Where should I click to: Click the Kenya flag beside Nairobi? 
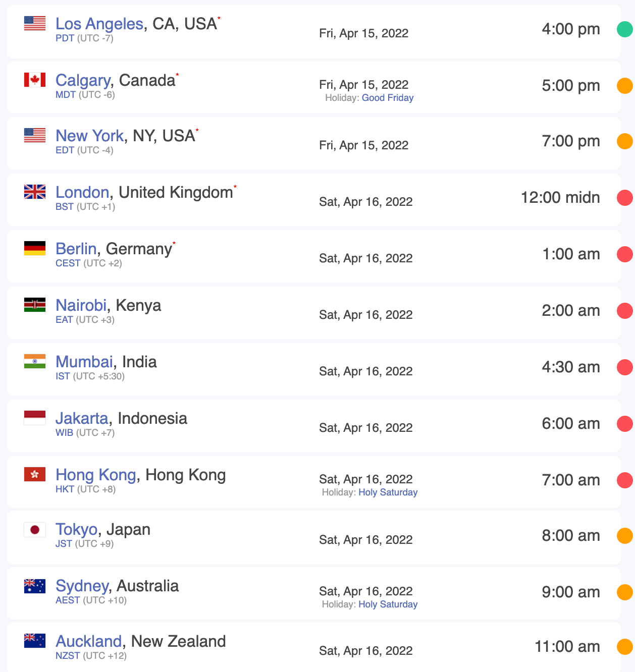pyautogui.click(x=35, y=305)
